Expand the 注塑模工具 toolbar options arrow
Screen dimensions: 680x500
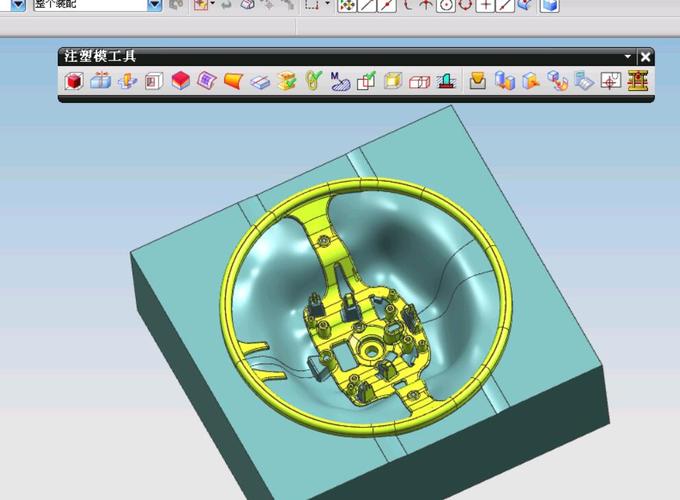[628, 57]
